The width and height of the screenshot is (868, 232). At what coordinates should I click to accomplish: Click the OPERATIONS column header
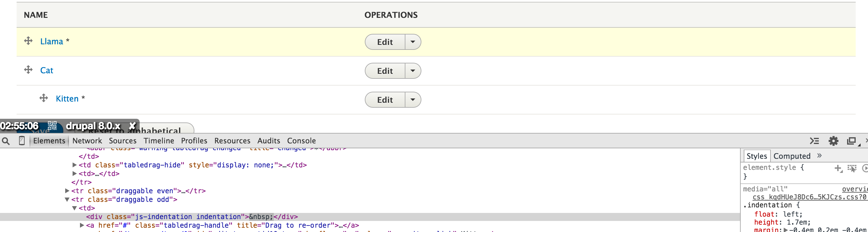[391, 15]
